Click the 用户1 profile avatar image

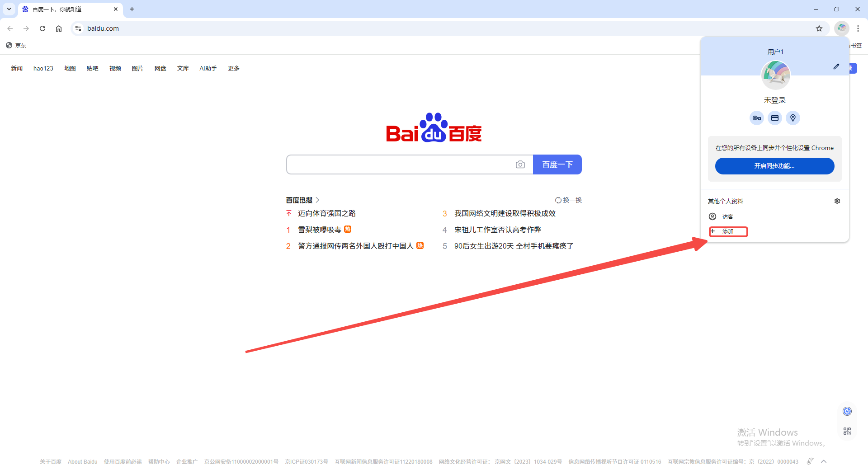click(x=776, y=75)
